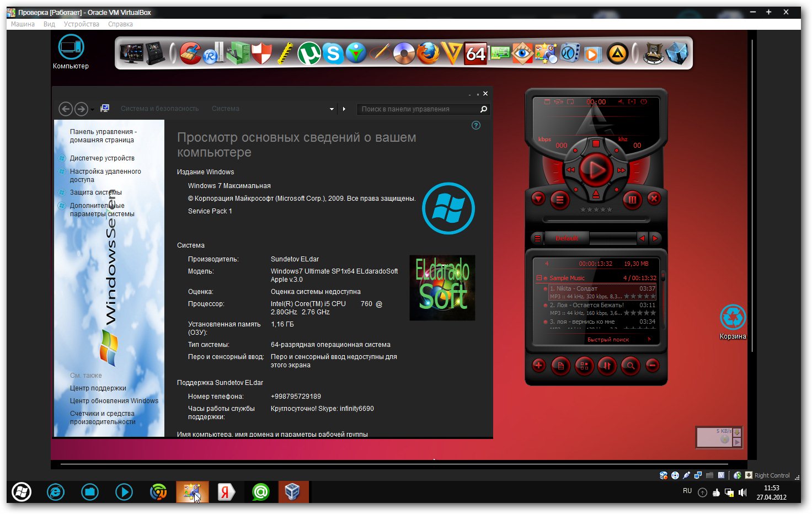Image resolution: width=812 pixels, height=514 pixels.
Task: Click AIMP sleep timer power icon
Action: (x=643, y=101)
